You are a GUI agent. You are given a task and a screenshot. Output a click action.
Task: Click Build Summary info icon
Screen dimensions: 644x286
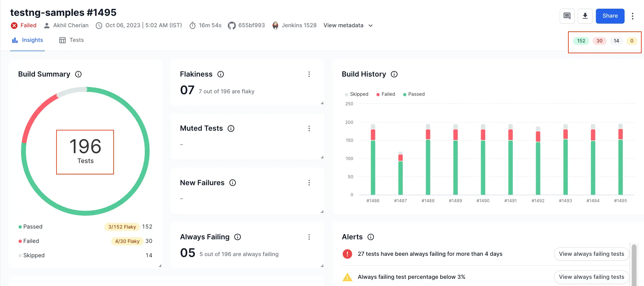[78, 74]
